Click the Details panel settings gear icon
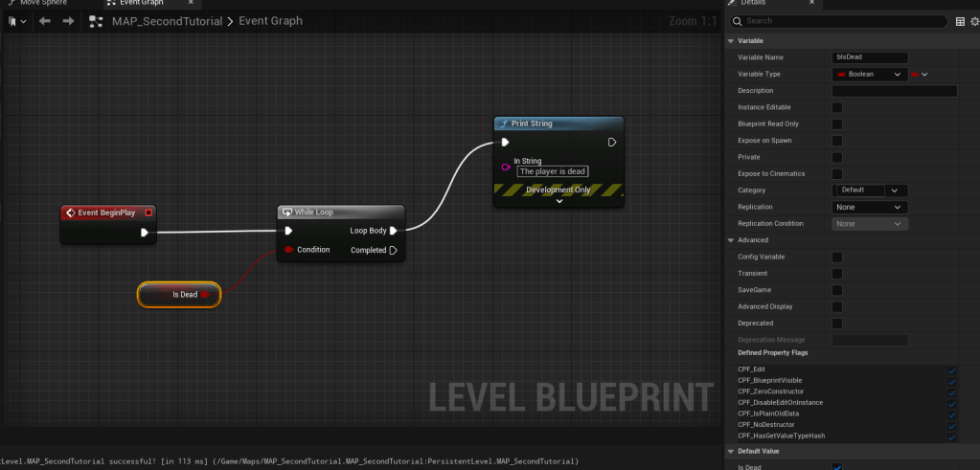The image size is (980, 470). [974, 20]
